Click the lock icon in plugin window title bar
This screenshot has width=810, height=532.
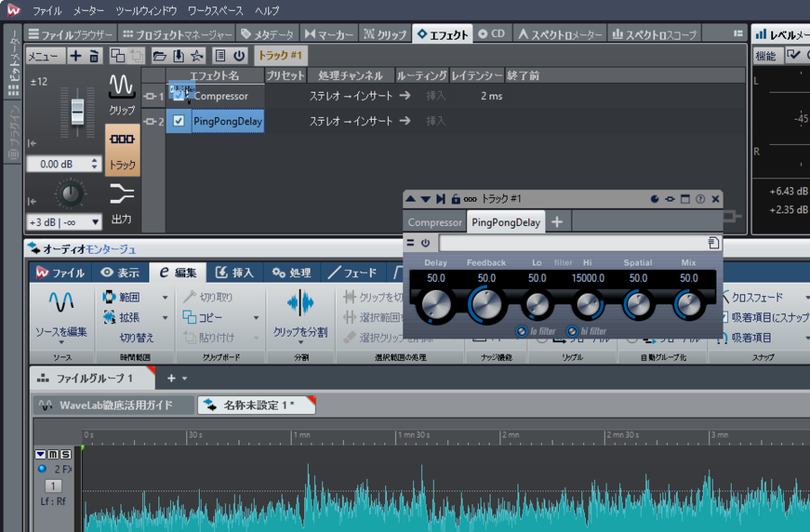(455, 199)
